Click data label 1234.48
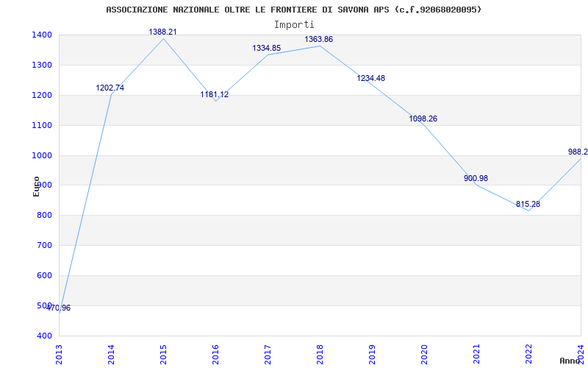Screen dimensions: 588x368 coord(370,79)
